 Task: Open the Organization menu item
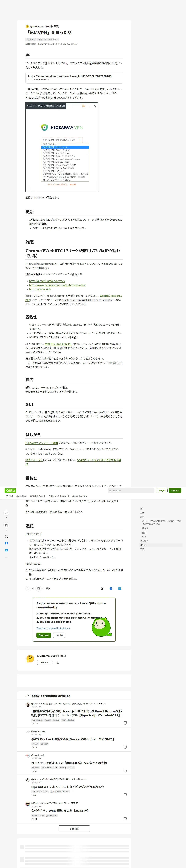(x=79, y=496)
